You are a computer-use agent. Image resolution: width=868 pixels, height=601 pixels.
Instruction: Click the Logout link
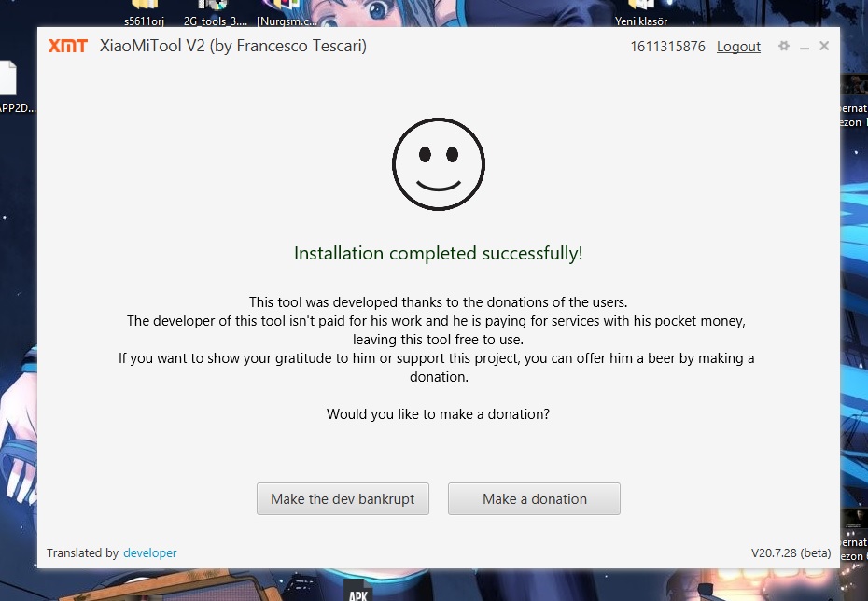[738, 47]
